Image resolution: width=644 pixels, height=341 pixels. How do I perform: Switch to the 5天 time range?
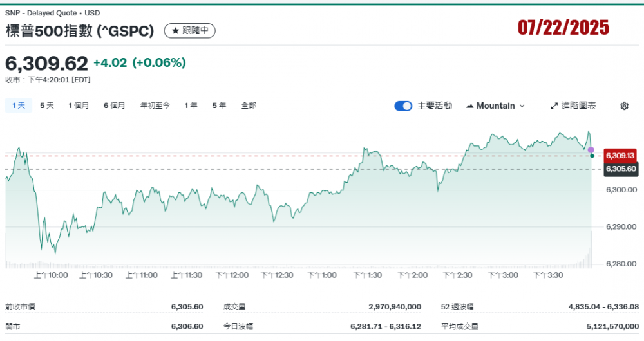point(47,106)
